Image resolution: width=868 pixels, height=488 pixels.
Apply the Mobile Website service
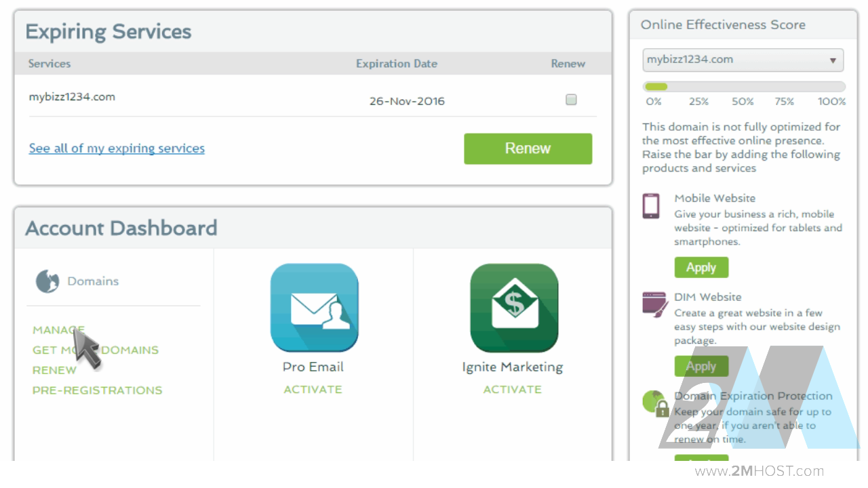701,268
